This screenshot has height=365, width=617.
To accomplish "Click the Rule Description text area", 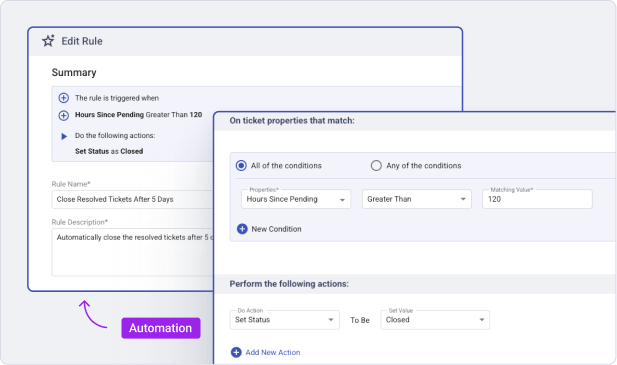I will pyautogui.click(x=133, y=253).
